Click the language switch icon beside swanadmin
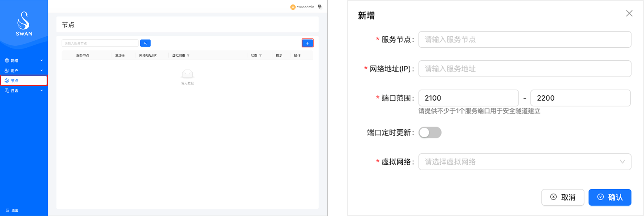This screenshot has width=644, height=216. 320,7
